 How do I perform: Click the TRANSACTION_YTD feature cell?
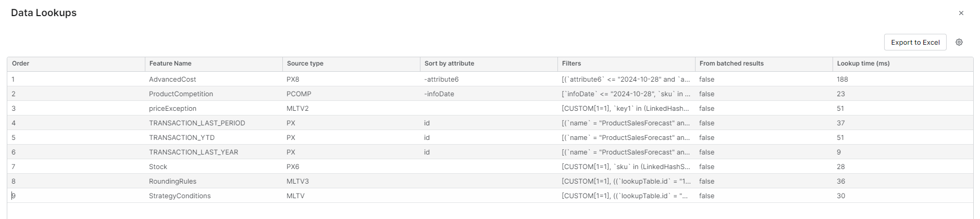(182, 138)
